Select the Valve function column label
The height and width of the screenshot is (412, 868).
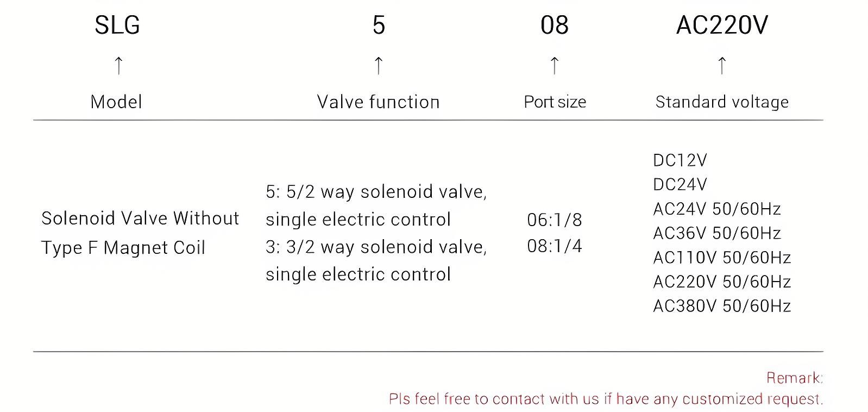378,102
